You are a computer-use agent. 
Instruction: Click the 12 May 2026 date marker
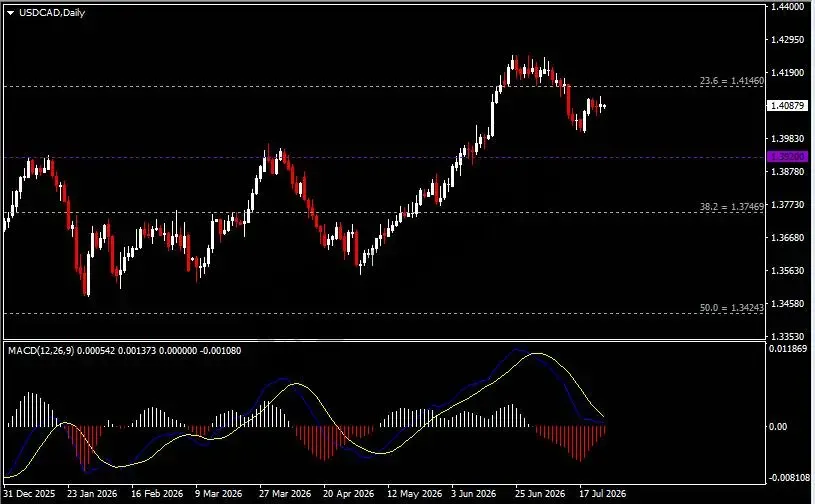click(415, 493)
